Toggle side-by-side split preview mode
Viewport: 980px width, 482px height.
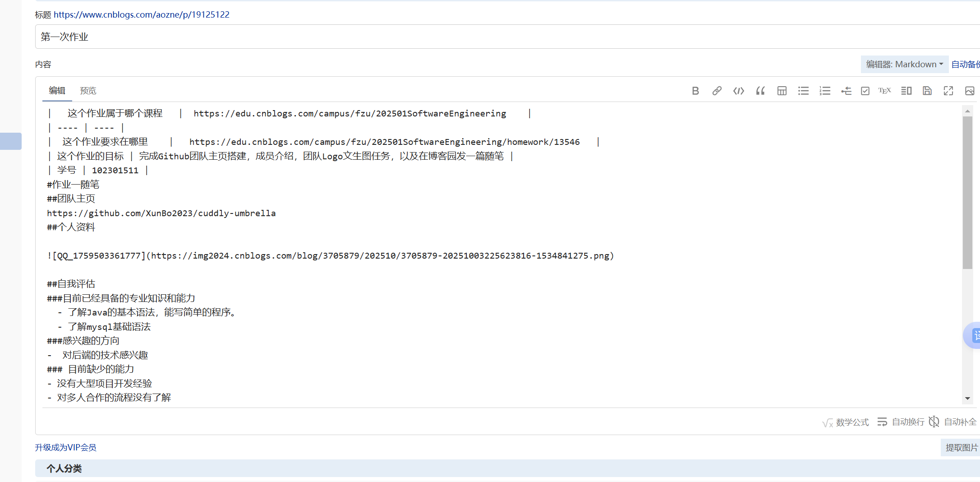point(906,91)
